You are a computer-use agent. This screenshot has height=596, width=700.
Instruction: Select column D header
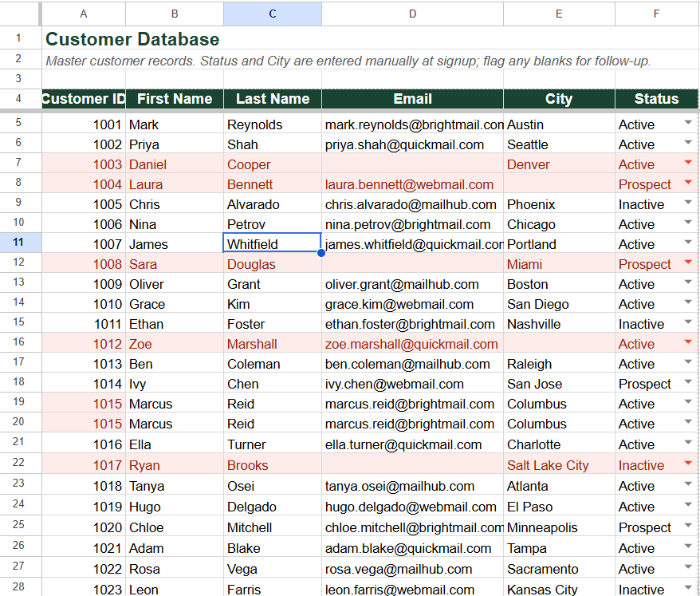pyautogui.click(x=412, y=14)
